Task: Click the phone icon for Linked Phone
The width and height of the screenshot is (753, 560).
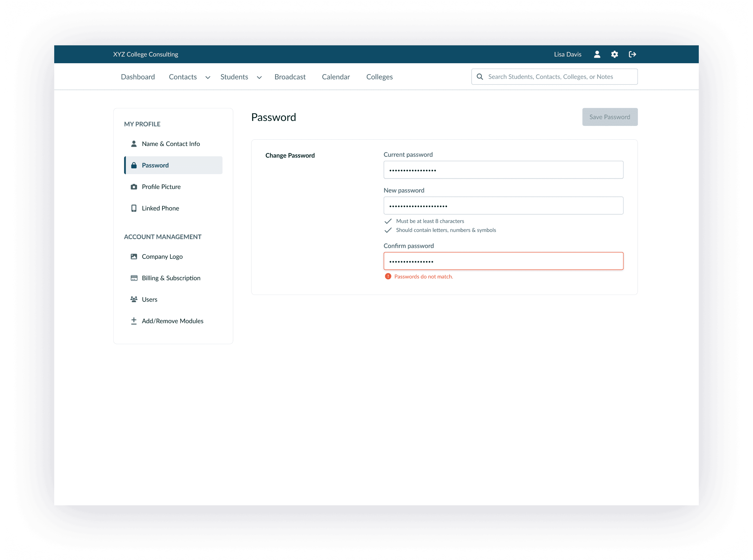Action: [134, 208]
